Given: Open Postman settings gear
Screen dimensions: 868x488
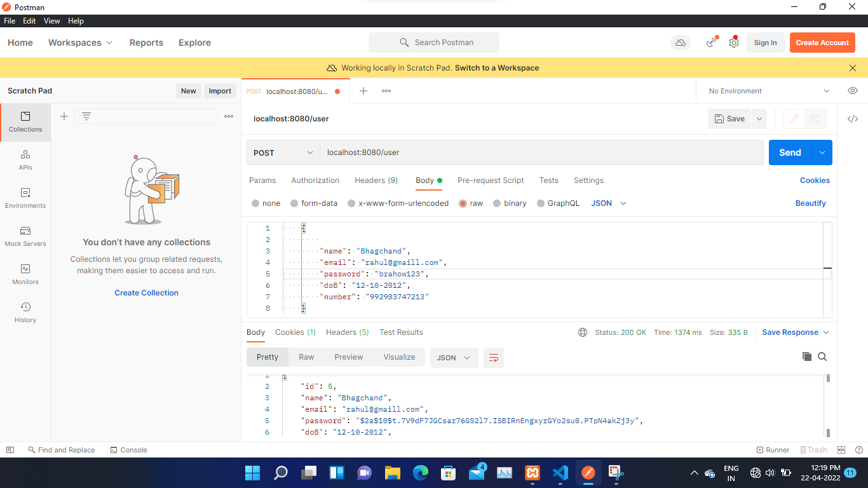Looking at the screenshot, I should [x=734, y=43].
